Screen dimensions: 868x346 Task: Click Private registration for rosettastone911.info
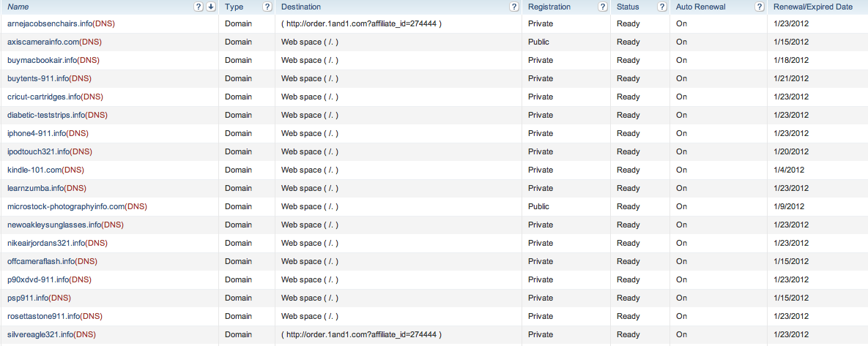tap(541, 315)
